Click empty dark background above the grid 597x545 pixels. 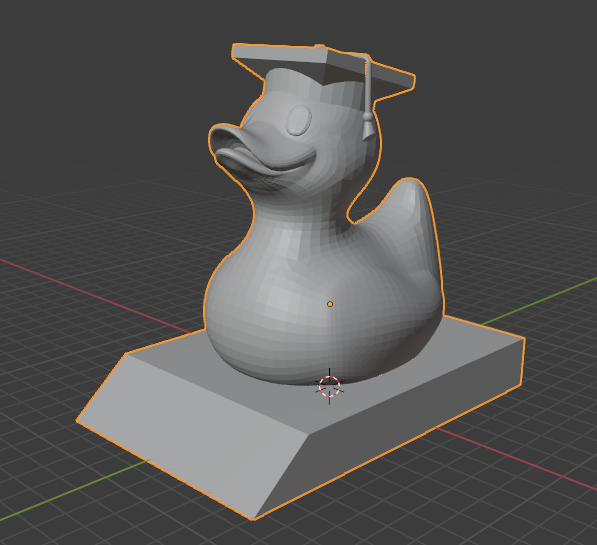click(x=95, y=76)
